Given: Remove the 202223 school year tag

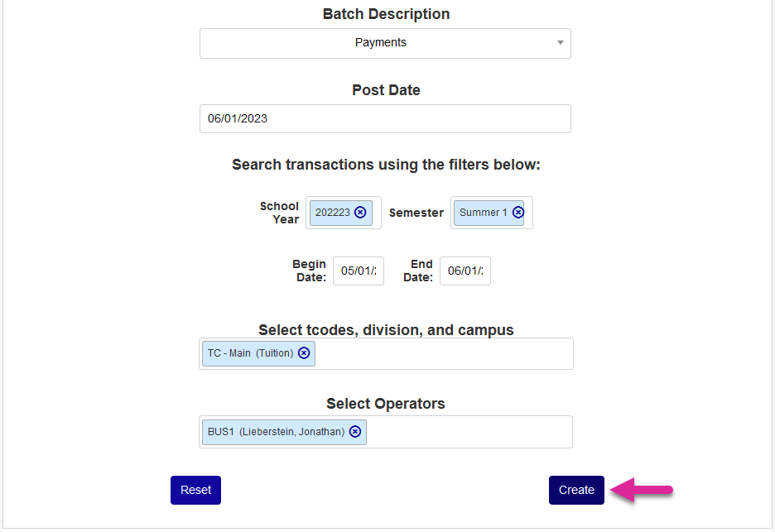Looking at the screenshot, I should (x=360, y=213).
